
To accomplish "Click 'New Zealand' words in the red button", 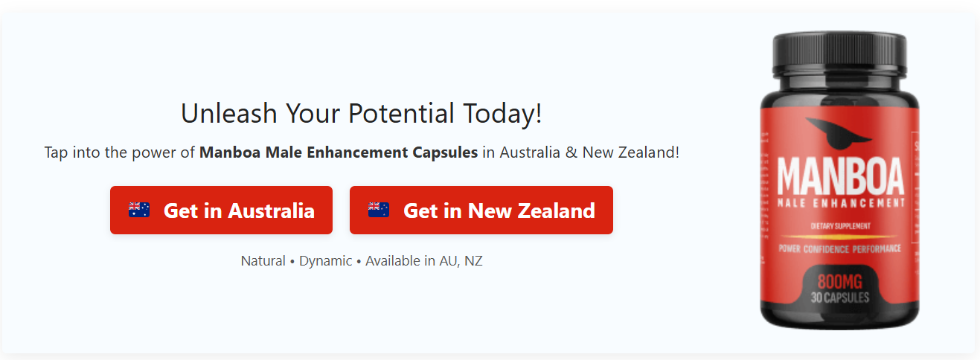I will coord(531,210).
